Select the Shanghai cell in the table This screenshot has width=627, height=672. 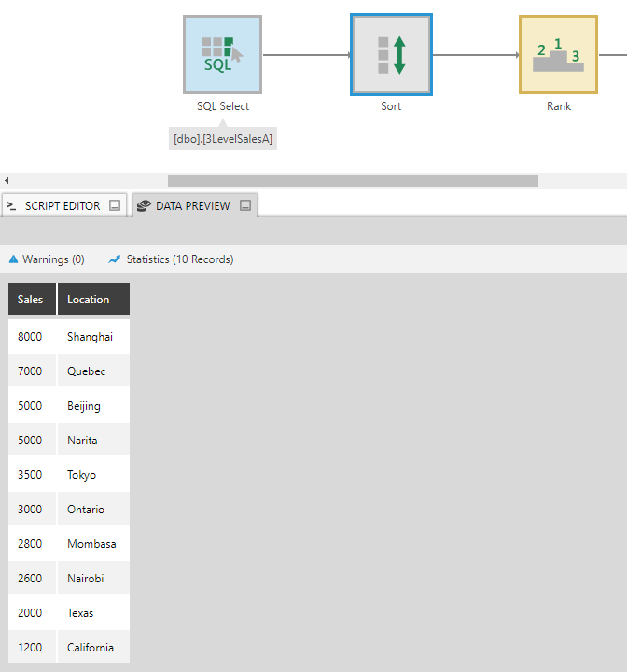pyautogui.click(x=90, y=336)
